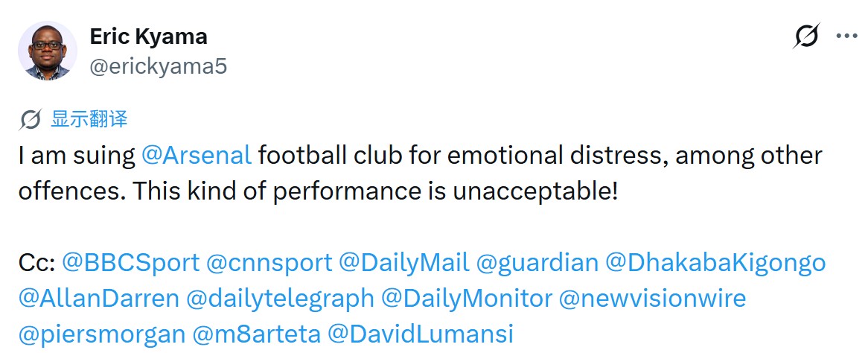This screenshot has height=353, width=868.
Task: Click the @guardian mention
Action: (537, 262)
